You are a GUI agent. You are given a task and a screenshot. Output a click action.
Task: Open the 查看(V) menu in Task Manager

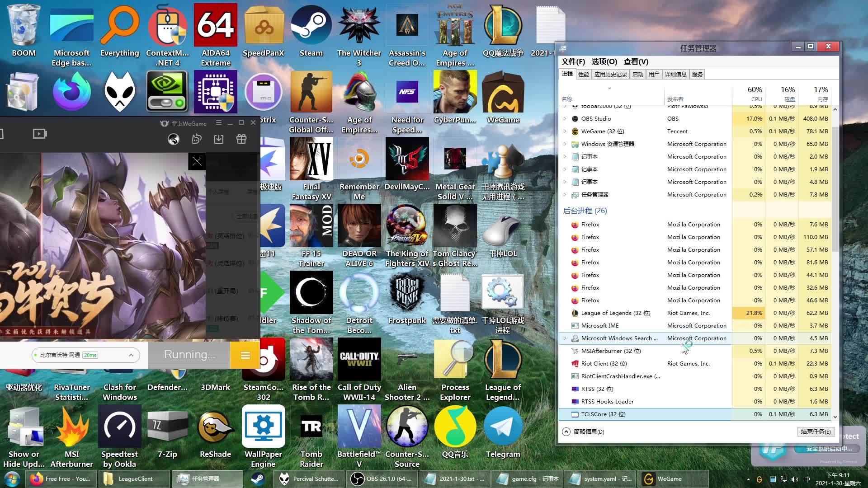pos(636,61)
